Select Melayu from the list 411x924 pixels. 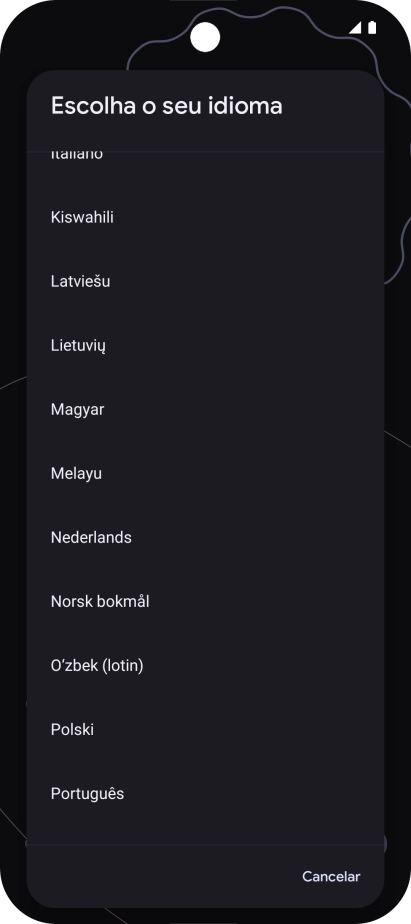(205, 474)
